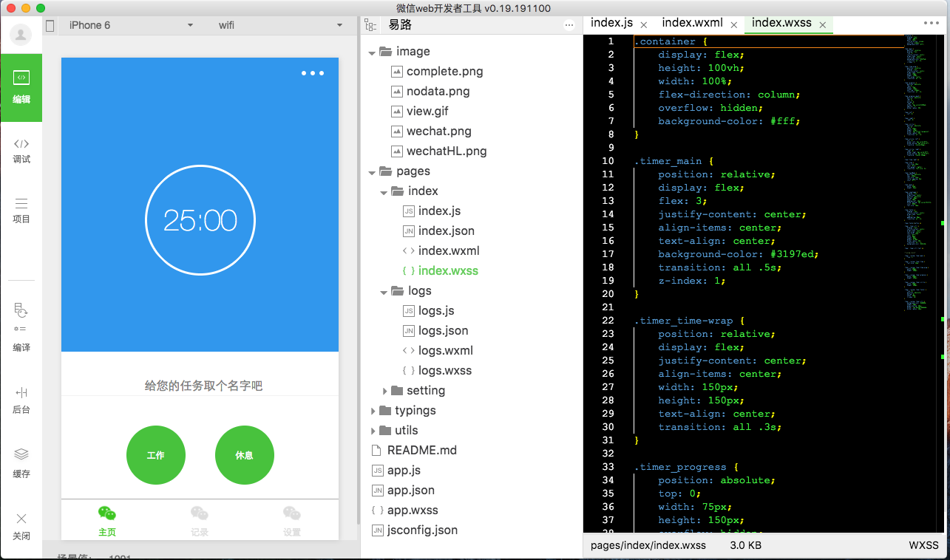Close the index.wxml editor tab
Screen dimensions: 950x560
(x=734, y=25)
